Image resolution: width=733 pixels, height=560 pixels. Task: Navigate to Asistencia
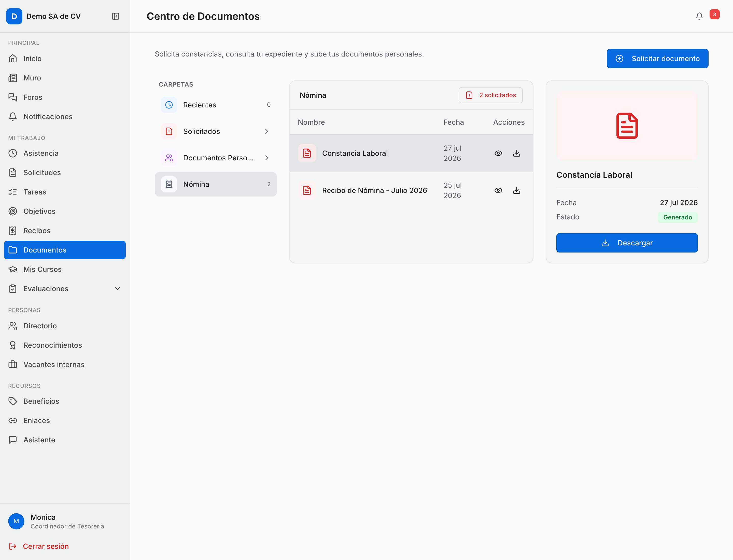point(65,153)
